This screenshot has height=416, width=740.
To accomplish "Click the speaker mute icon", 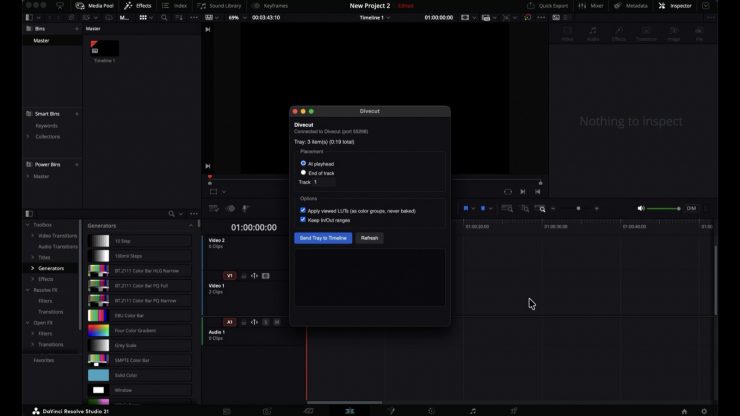I will tap(641, 208).
